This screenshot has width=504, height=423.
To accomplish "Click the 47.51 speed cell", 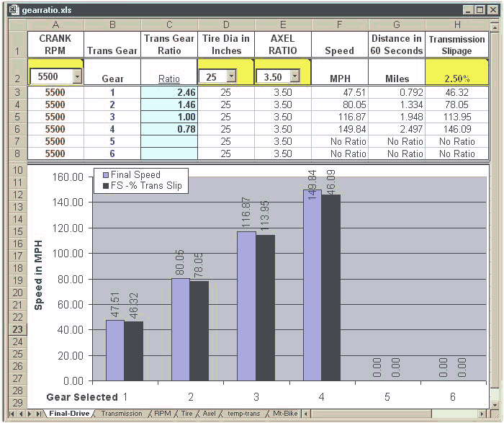I will point(340,92).
